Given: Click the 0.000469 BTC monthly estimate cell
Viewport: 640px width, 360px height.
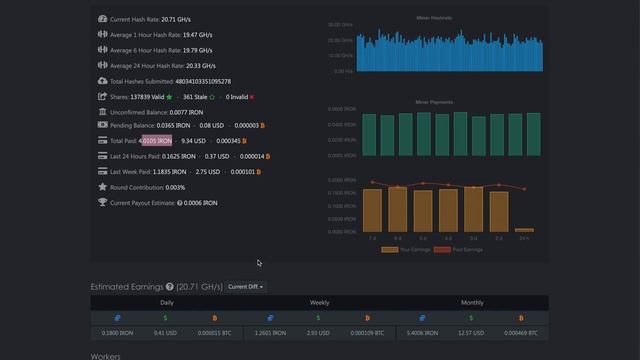Looking at the screenshot, I should pyautogui.click(x=521, y=333).
